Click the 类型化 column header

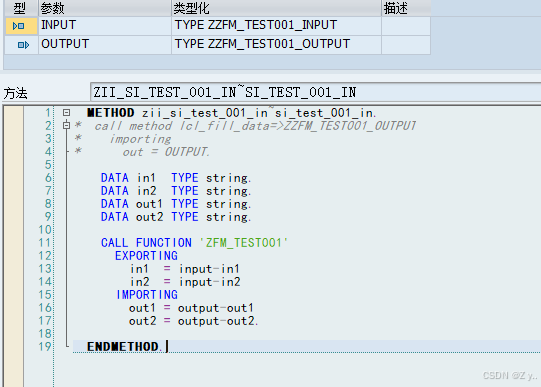[x=276, y=8]
